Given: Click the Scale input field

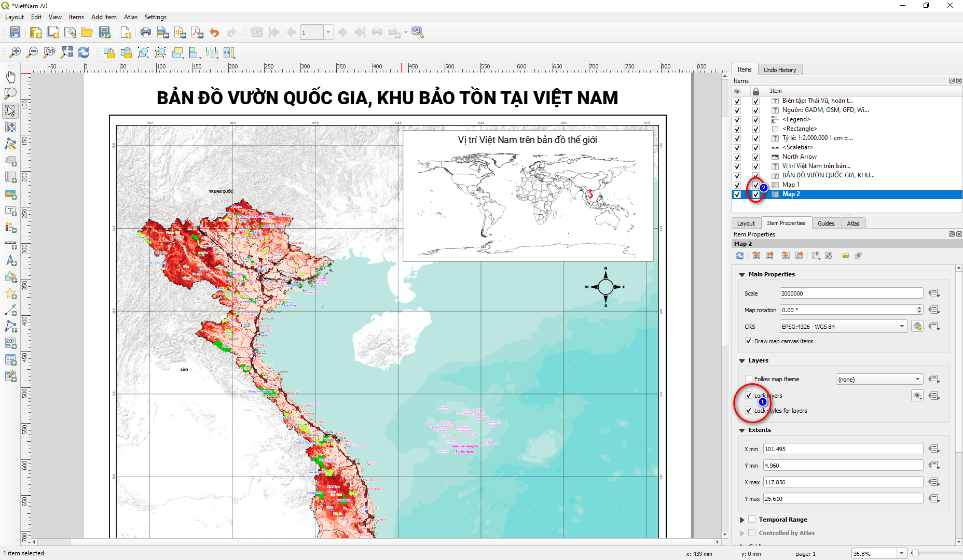Looking at the screenshot, I should pos(851,293).
